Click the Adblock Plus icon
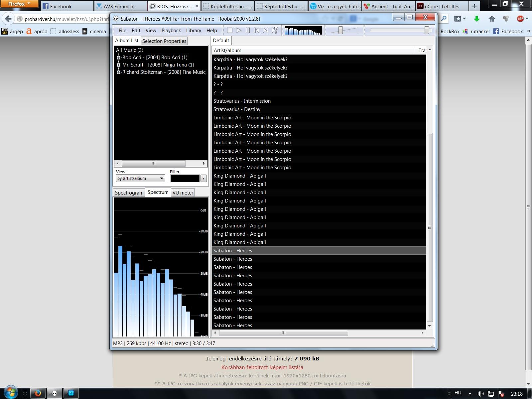 [x=520, y=19]
